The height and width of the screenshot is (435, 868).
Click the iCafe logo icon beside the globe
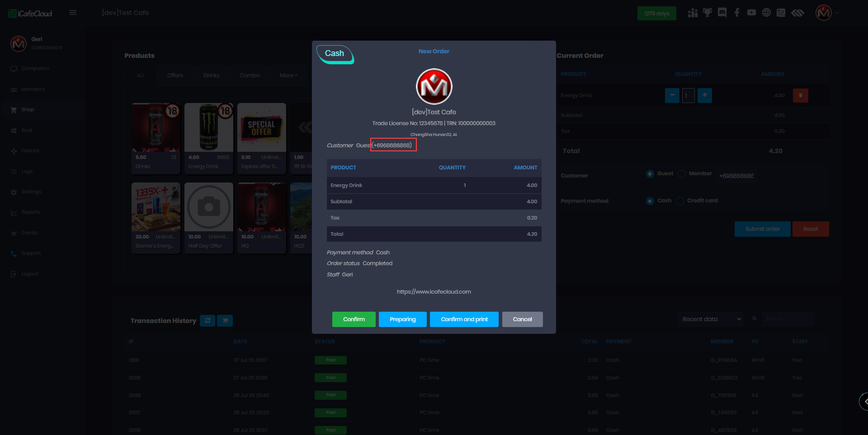pyautogui.click(x=781, y=13)
